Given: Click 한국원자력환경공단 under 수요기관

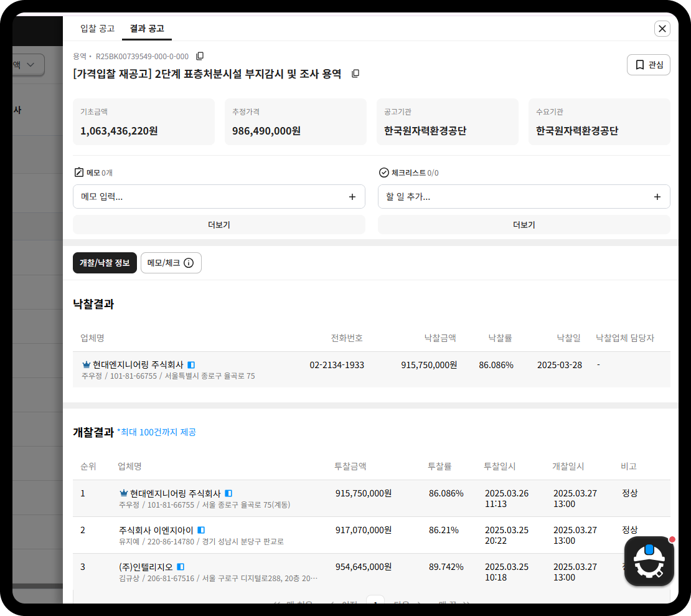Looking at the screenshot, I should pos(577,131).
